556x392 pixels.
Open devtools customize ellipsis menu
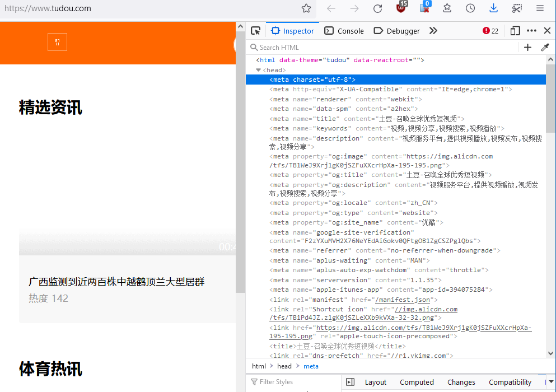531,31
